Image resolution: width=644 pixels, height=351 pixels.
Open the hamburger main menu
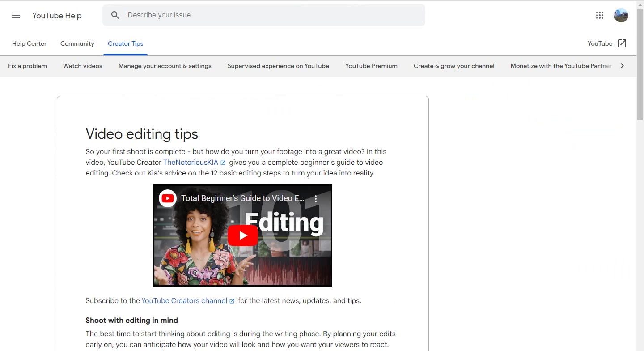[x=16, y=15]
